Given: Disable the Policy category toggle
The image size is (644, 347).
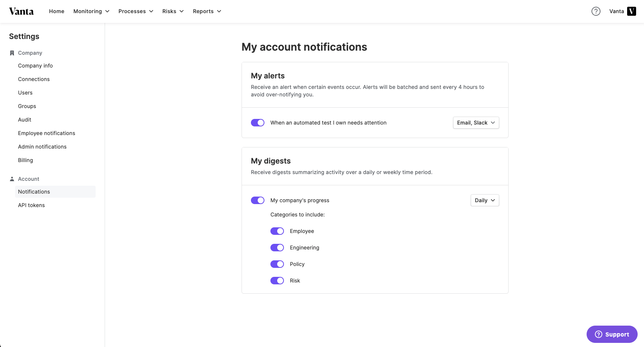Looking at the screenshot, I should click(277, 264).
